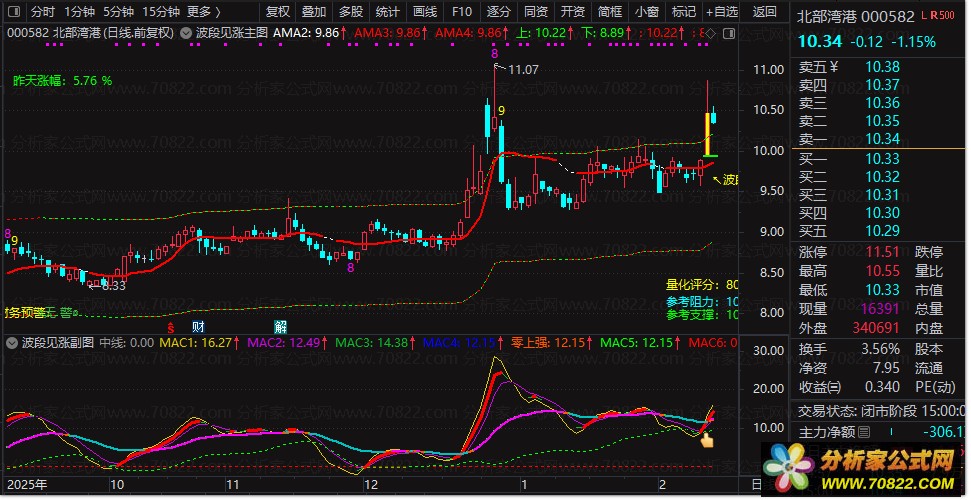The width and height of the screenshot is (971, 500).
Task: Click the 涨停 value 11.51
Action: tap(882, 252)
